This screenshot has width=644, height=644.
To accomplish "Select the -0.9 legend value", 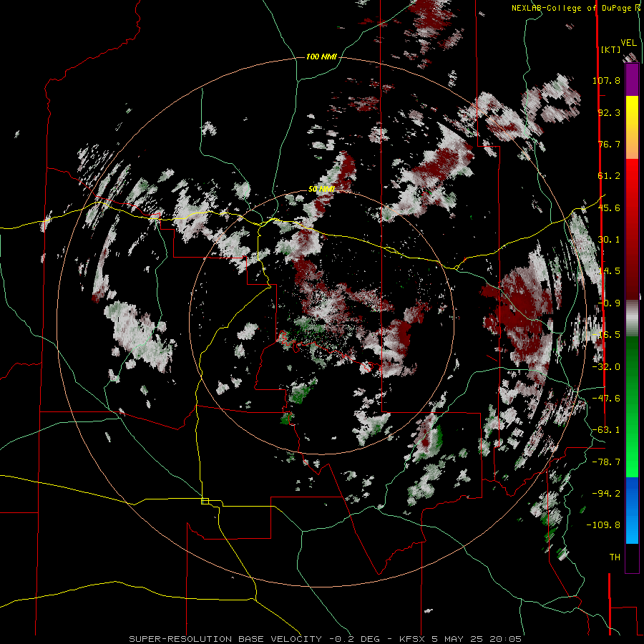I will [609, 303].
